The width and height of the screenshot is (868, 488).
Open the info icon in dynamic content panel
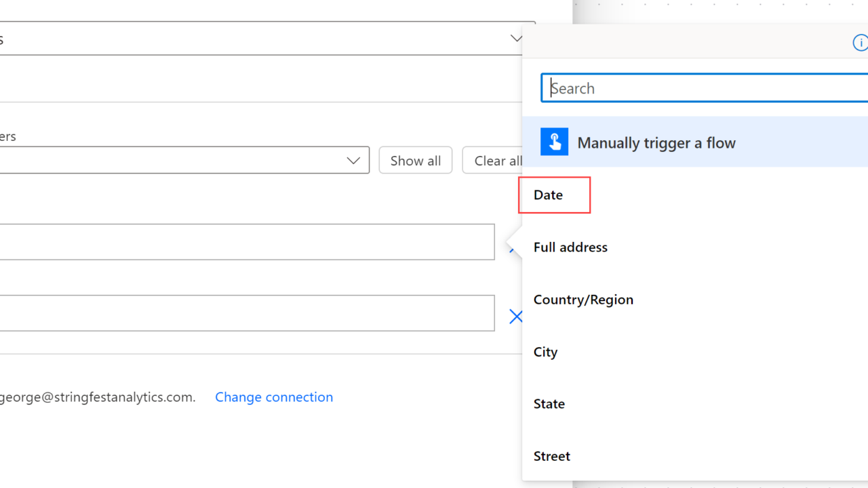pos(860,43)
